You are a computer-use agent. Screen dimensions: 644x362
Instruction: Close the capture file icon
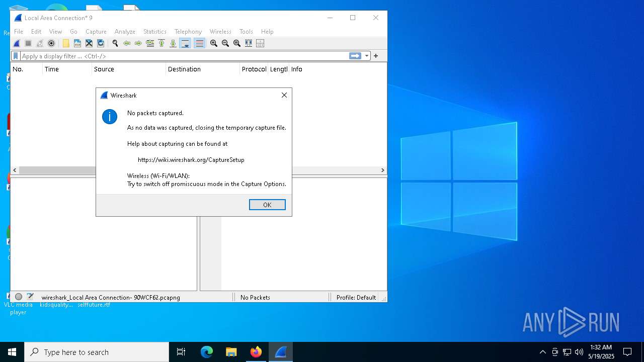point(89,43)
